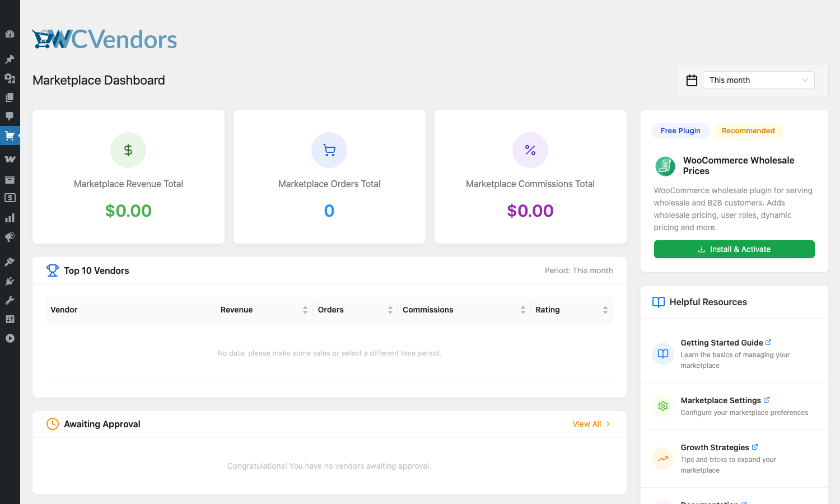Image resolution: width=840 pixels, height=504 pixels.
Task: Open Media library icon in sidebar
Action: (10, 78)
